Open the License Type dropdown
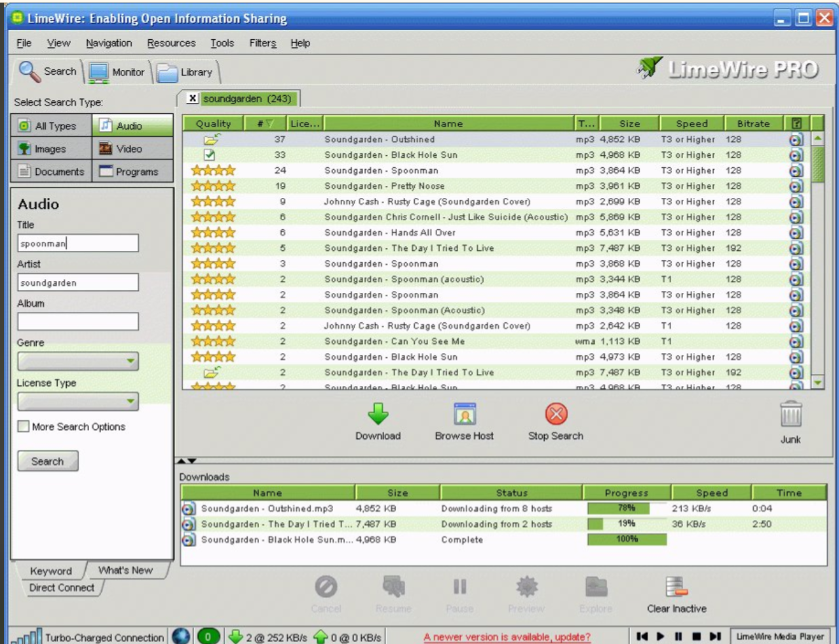Image resolution: width=839 pixels, height=644 pixels. [78, 401]
